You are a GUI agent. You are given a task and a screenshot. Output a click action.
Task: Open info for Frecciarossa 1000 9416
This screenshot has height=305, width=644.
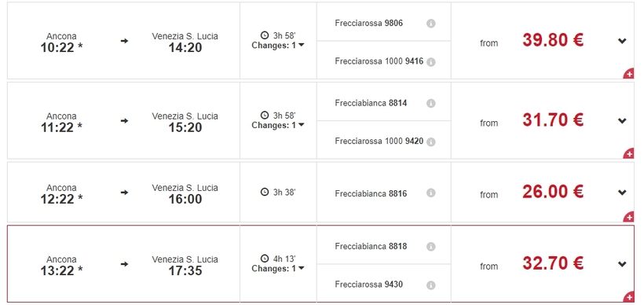click(430, 62)
